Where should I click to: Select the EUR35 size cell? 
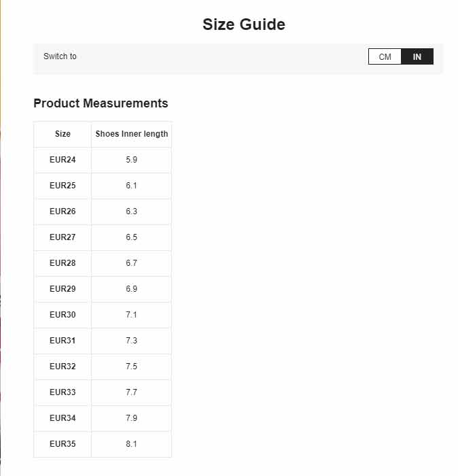click(63, 443)
